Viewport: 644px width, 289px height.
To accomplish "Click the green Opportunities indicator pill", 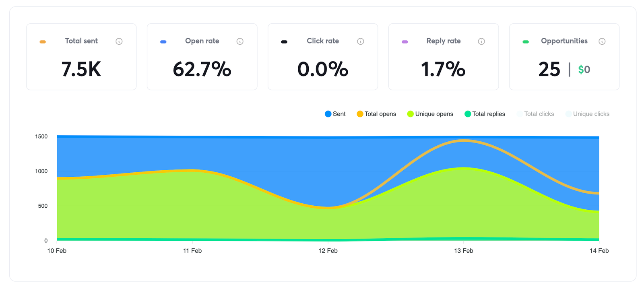I will tap(526, 42).
